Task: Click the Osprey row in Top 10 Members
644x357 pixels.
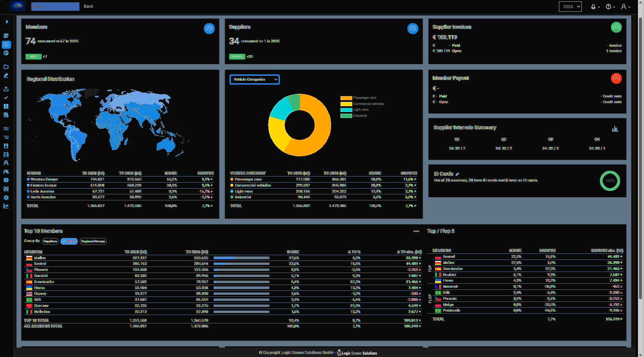Action: click(223, 294)
